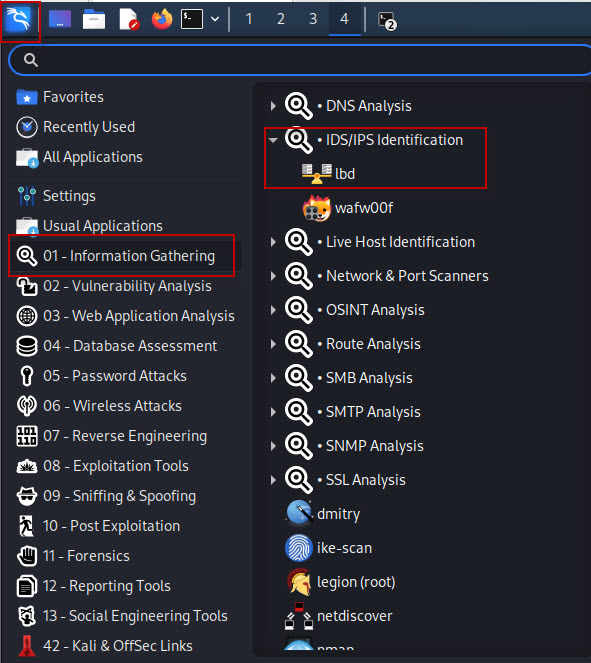Expand the Network & Port Scanners arrow
This screenshot has height=663, width=591.
[x=273, y=276]
